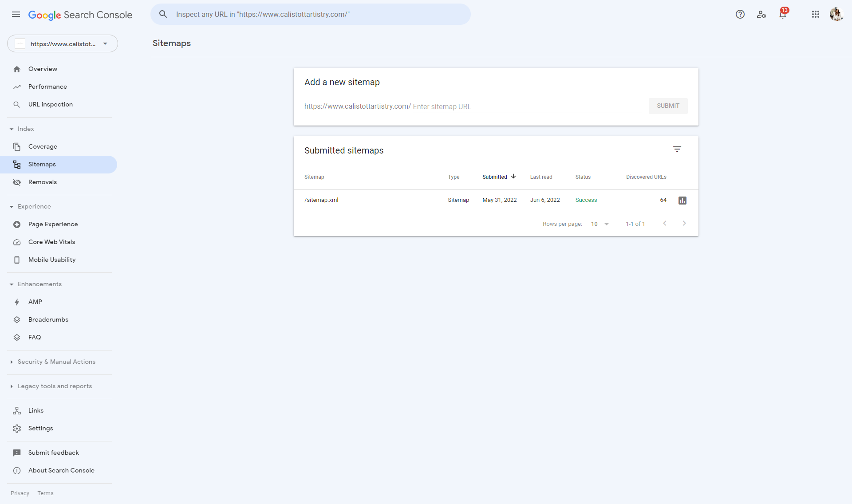
Task: Click the Status column header
Action: (583, 177)
